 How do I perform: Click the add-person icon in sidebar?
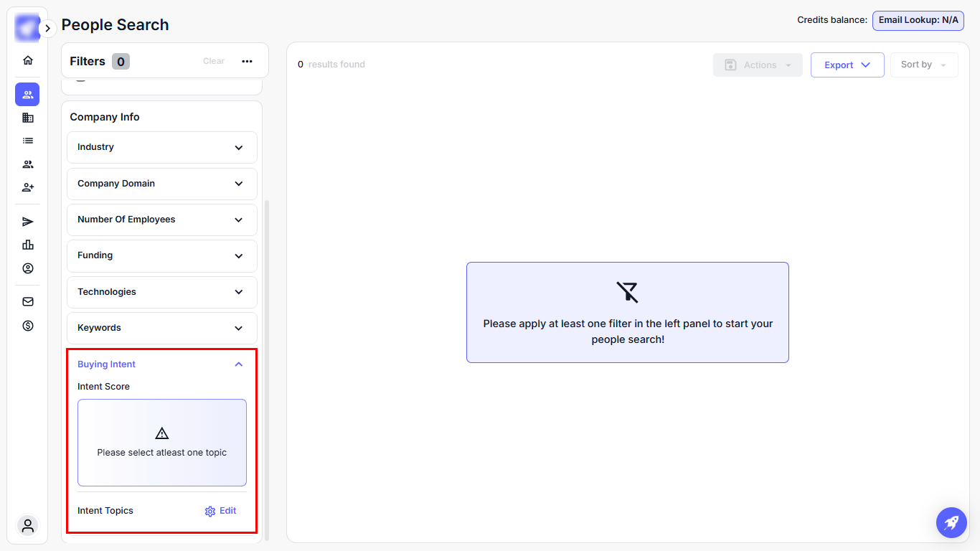(x=28, y=187)
